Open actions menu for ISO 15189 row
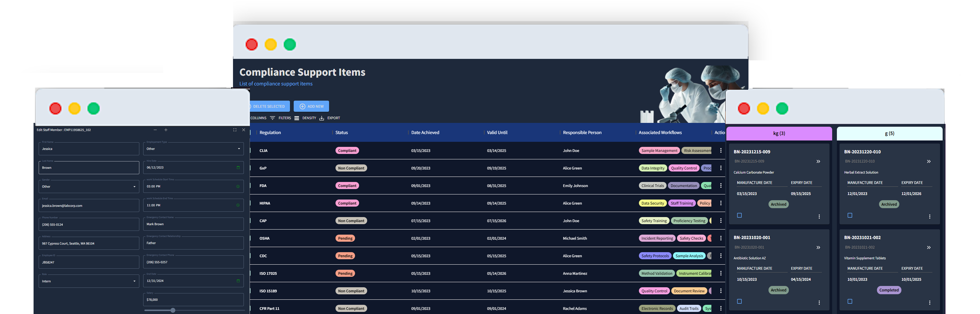Viewport: 980px width, 314px height. click(x=721, y=291)
